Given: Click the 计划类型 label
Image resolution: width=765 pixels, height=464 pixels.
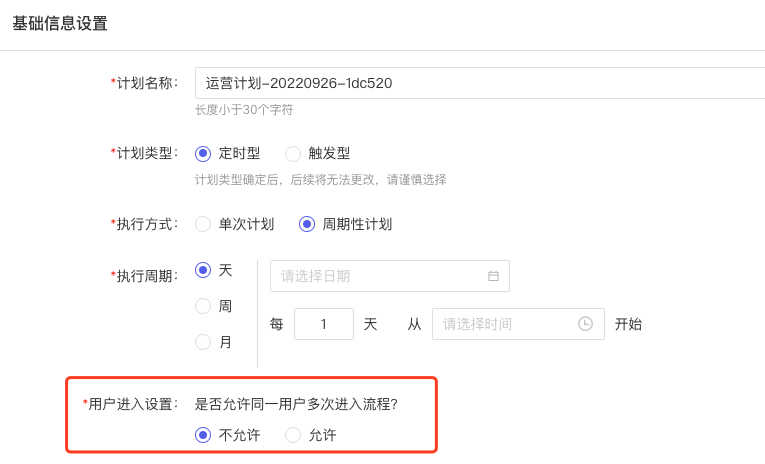Looking at the screenshot, I should click(x=145, y=153).
